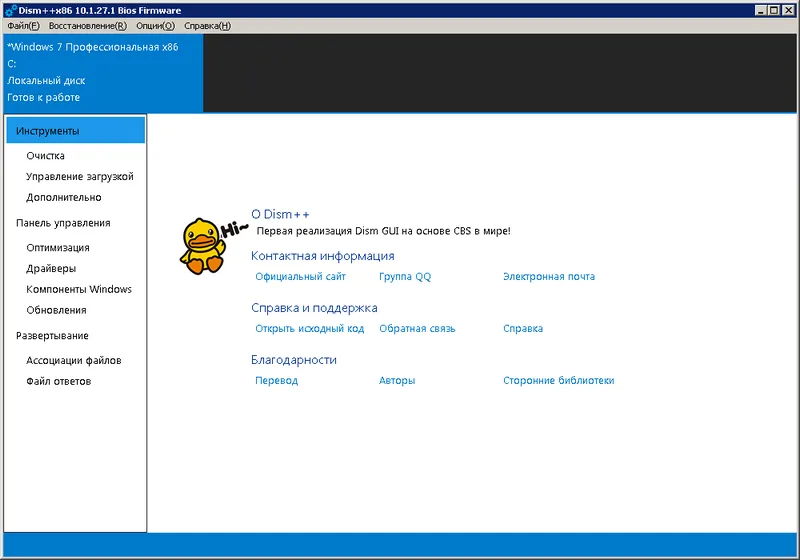Open Сторонние библиотеки link
The height and width of the screenshot is (560, 800).
[559, 380]
